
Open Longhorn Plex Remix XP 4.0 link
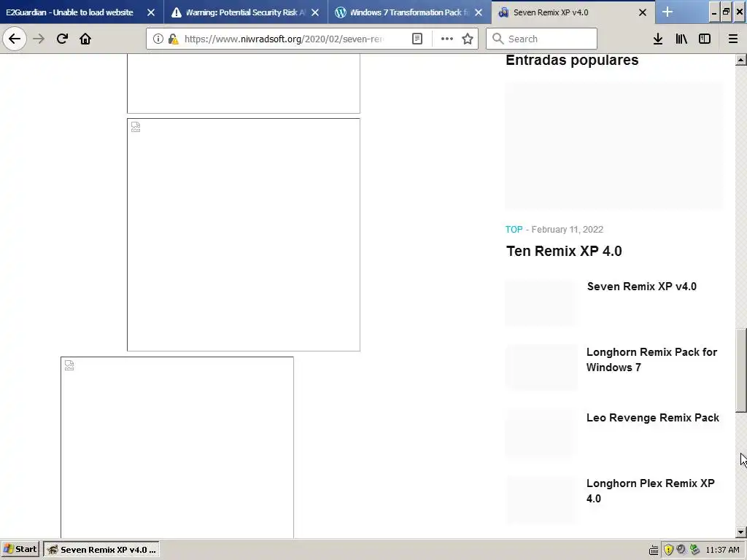(x=650, y=491)
